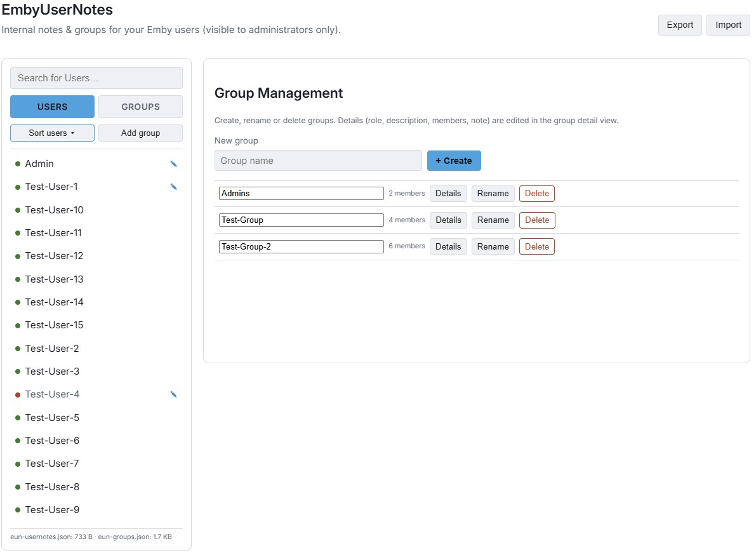
Task: Open Details for Test-Group-2
Action: tap(448, 246)
